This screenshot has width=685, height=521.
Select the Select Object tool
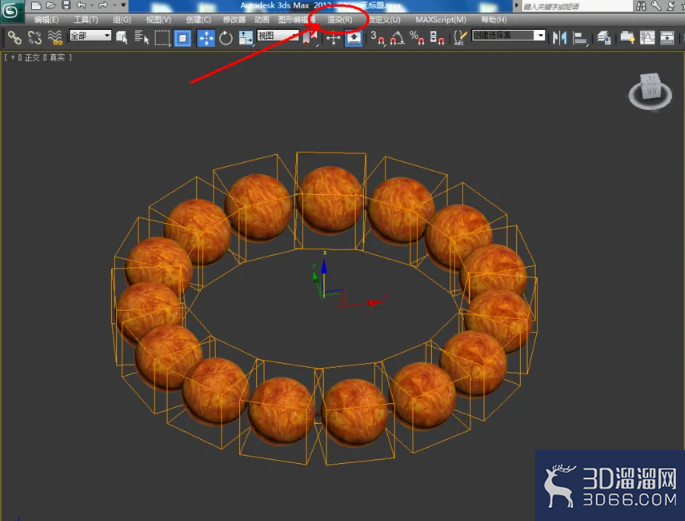(x=122, y=38)
